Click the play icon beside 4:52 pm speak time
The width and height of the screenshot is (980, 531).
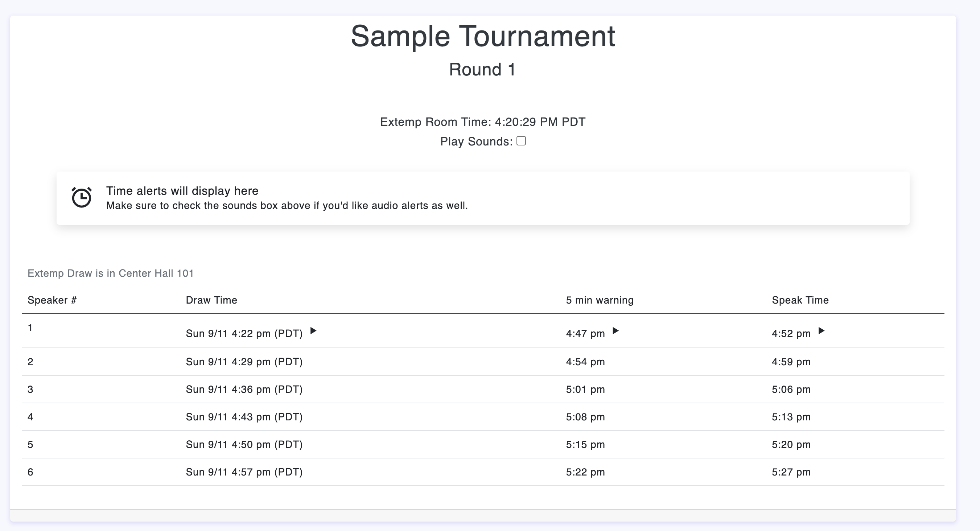tap(822, 330)
